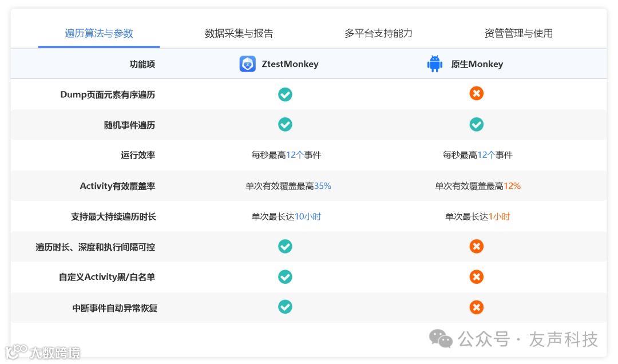618x364 pixels.
Task: Click 原生Monkey check icon for 随机事件遍历
Action: point(477,125)
